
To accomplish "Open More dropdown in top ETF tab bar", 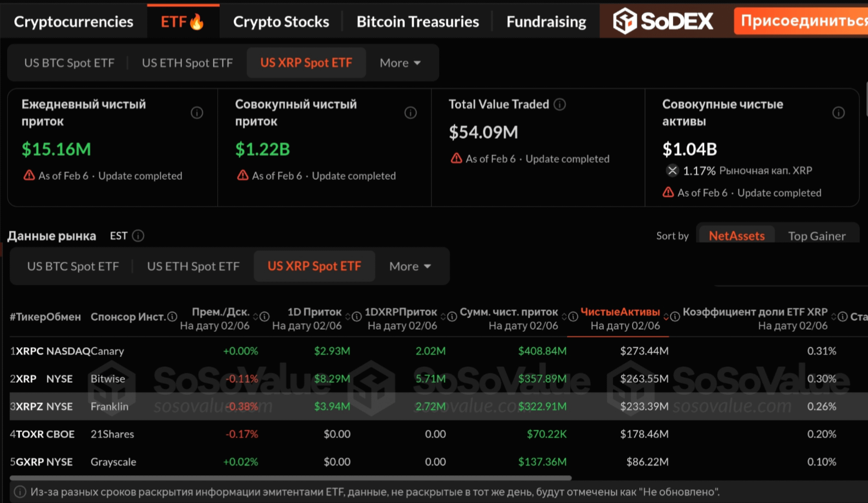I will click(400, 63).
